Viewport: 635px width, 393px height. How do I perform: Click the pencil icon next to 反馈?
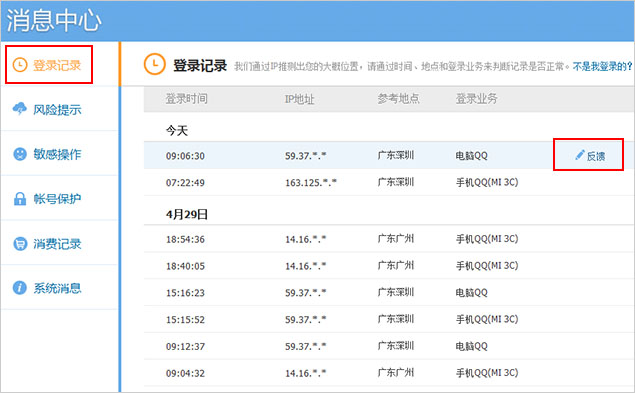click(580, 155)
